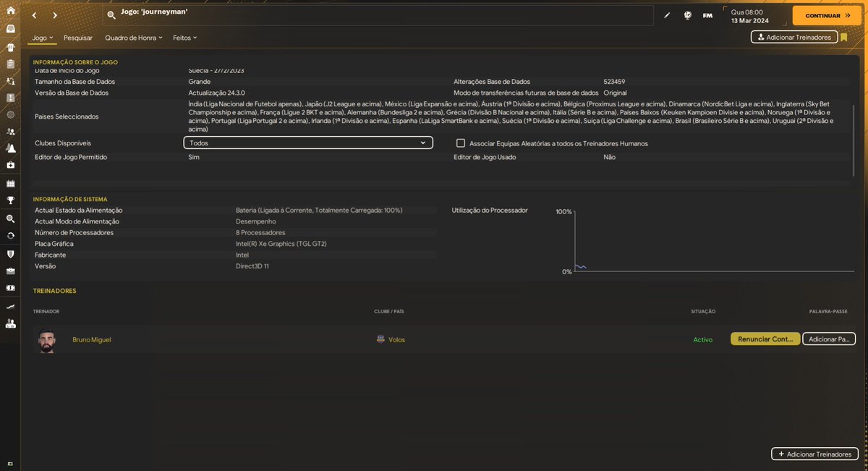Click the 'Países Seleccionados' label
The image size is (868, 471).
click(67, 116)
